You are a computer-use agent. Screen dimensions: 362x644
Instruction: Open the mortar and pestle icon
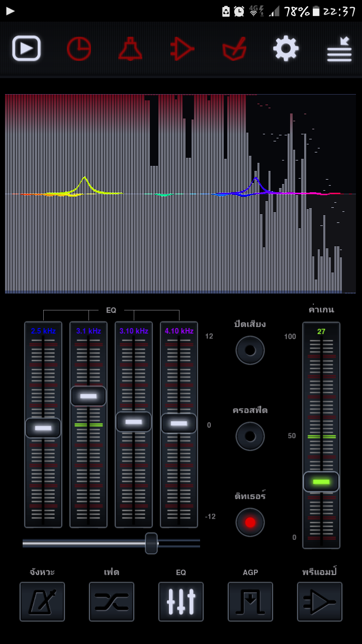tap(234, 49)
